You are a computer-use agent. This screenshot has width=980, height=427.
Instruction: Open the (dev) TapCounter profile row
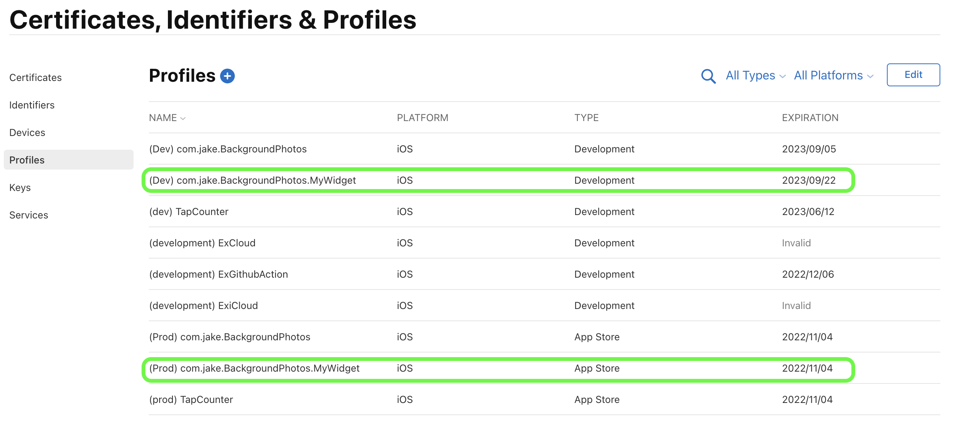point(189,212)
